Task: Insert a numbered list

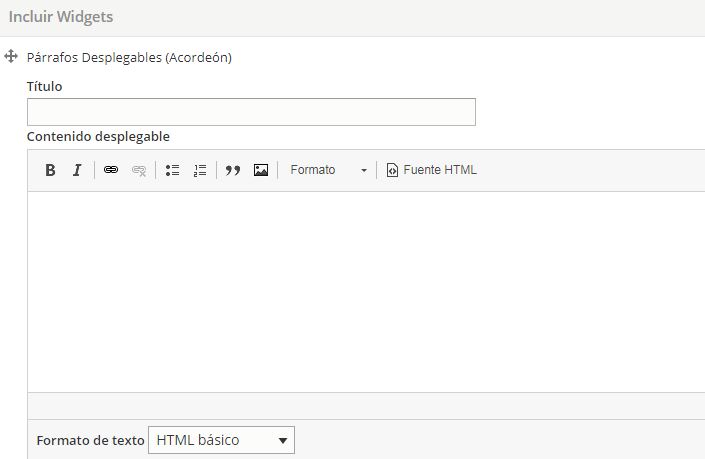Action: click(x=200, y=170)
